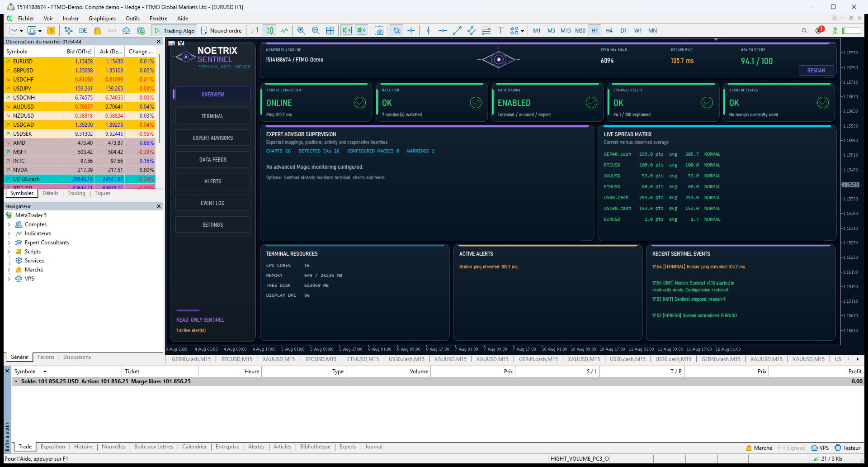Select the M5 timeframe
This screenshot has height=467, width=868.
pos(551,31)
